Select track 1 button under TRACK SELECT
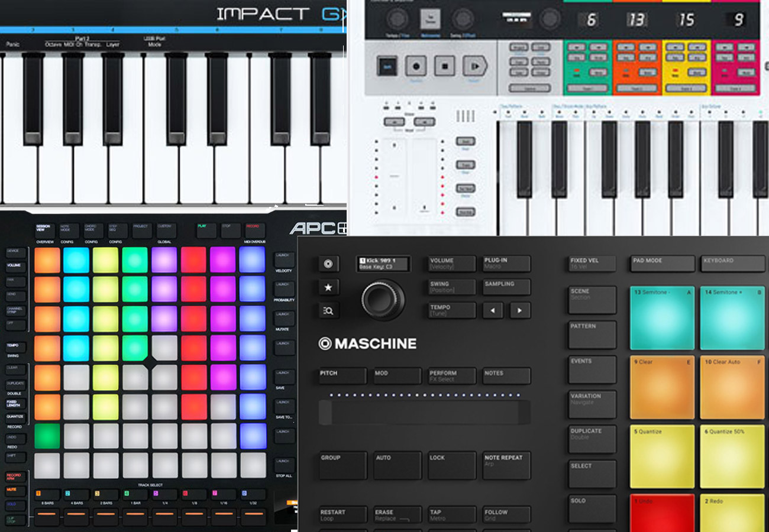 pyautogui.click(x=47, y=494)
